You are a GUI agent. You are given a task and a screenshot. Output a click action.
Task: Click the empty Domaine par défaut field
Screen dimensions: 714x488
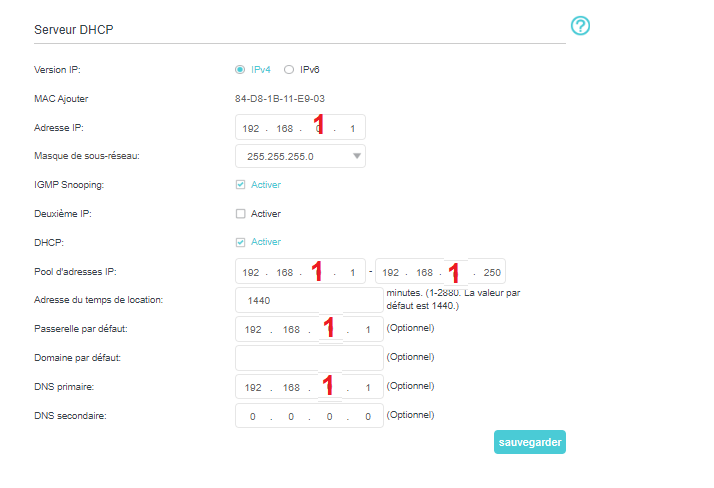(x=308, y=357)
